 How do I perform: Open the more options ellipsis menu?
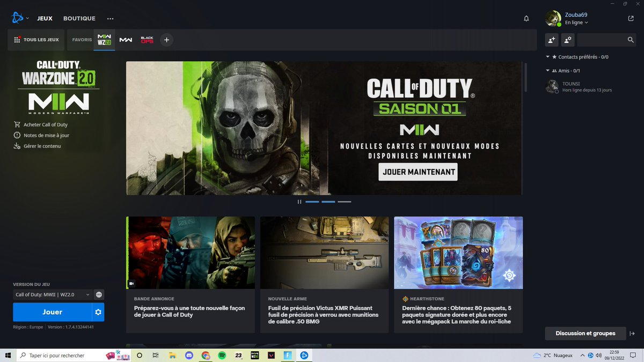click(110, 18)
